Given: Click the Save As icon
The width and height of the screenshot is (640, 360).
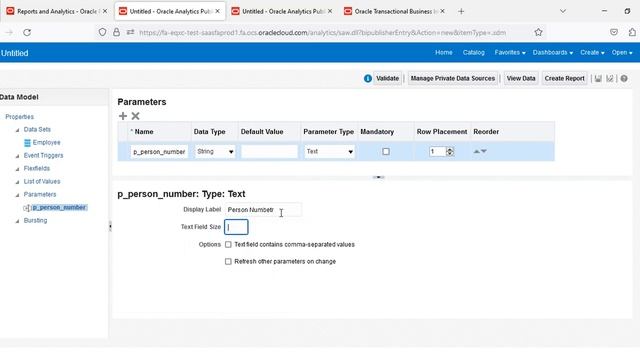Looking at the screenshot, I should 610,78.
